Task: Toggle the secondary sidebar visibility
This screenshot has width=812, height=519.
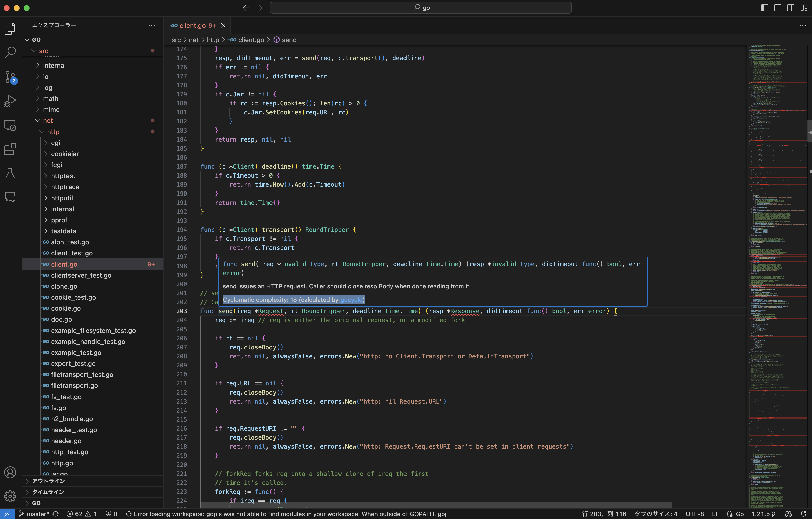Action: click(x=791, y=8)
